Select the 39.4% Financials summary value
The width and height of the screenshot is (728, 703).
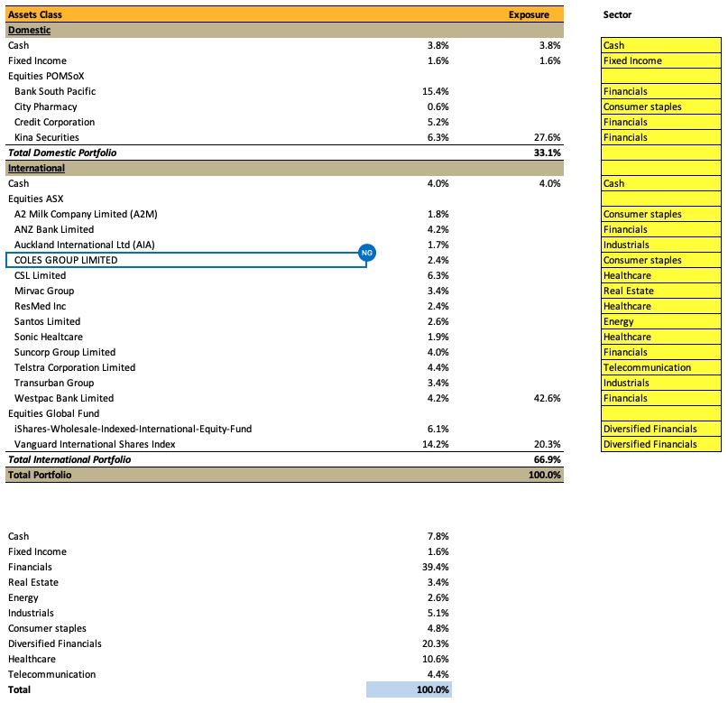tap(435, 567)
